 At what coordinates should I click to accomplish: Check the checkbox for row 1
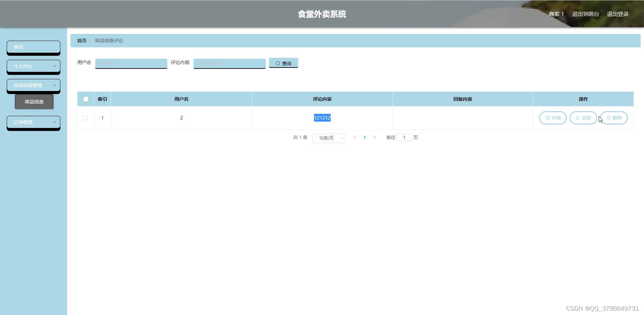pyautogui.click(x=85, y=118)
